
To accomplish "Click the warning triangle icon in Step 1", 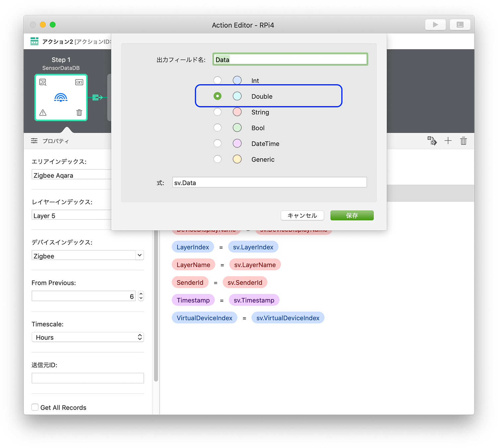I will pos(43,113).
